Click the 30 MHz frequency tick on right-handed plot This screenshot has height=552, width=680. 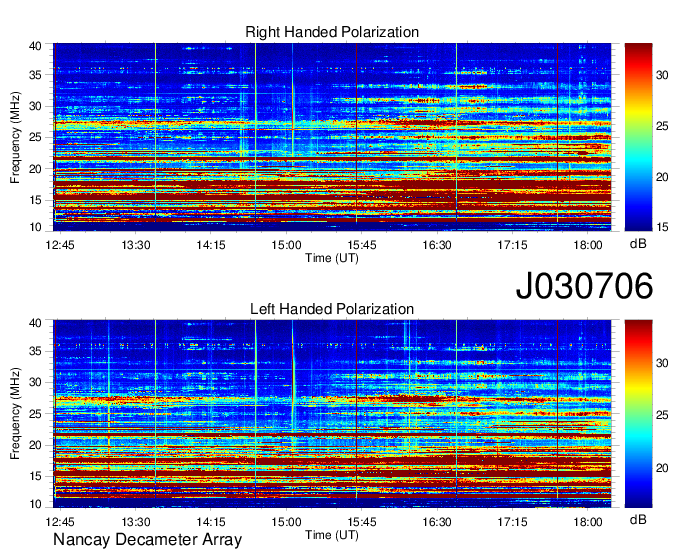click(x=36, y=106)
